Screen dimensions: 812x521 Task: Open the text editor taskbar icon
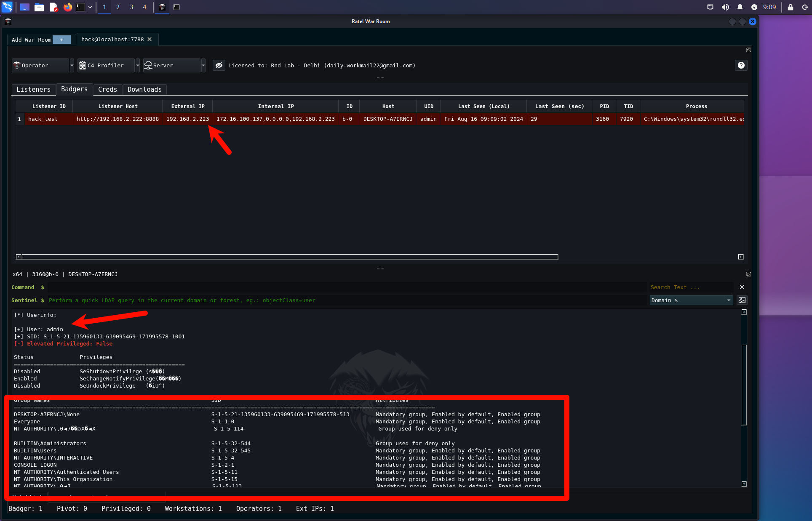coord(53,7)
